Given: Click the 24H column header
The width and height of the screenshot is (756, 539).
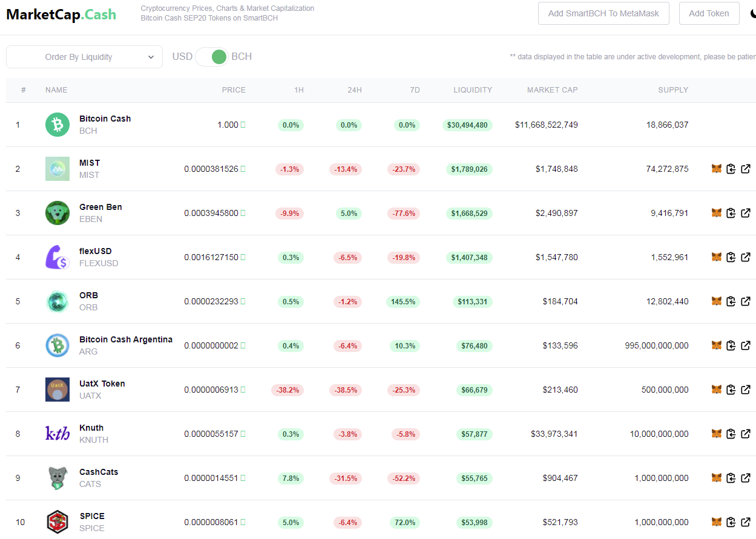Looking at the screenshot, I should pos(355,90).
